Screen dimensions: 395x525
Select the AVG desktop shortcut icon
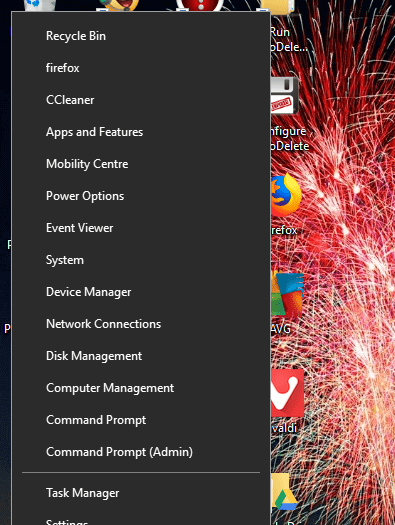coord(287,295)
